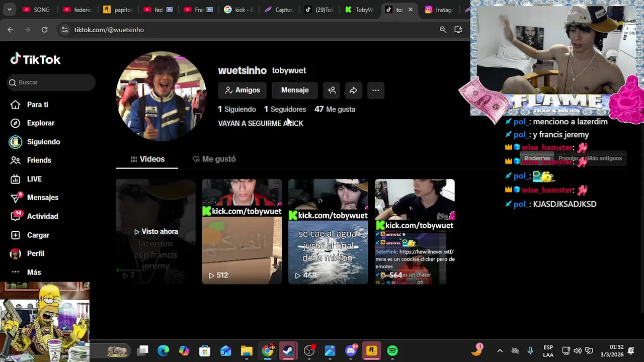Open the tab search dropdown arrow
This screenshot has width=644, height=362.
tap(9, 10)
